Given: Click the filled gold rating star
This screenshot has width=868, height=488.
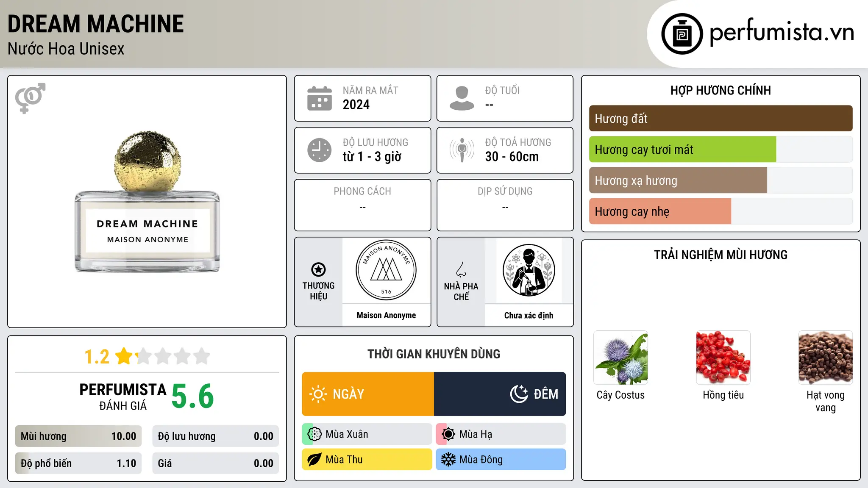Looking at the screenshot, I should pos(124,356).
